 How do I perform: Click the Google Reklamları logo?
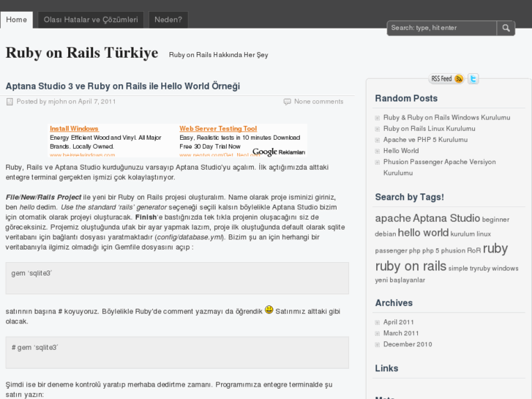tap(279, 152)
